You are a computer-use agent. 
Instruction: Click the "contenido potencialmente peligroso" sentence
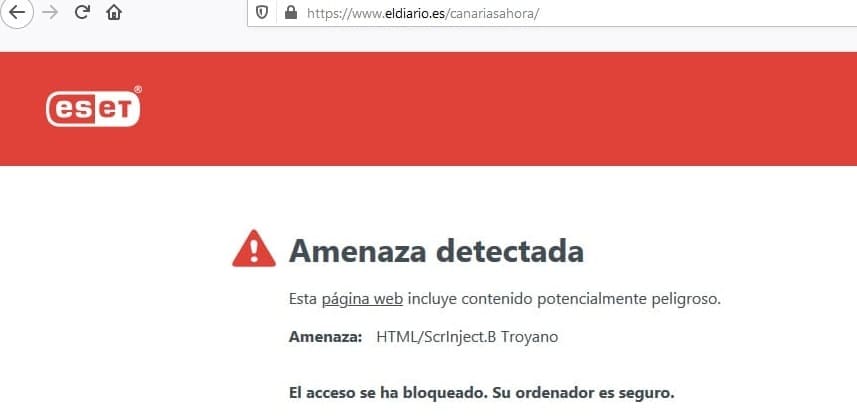(591, 299)
